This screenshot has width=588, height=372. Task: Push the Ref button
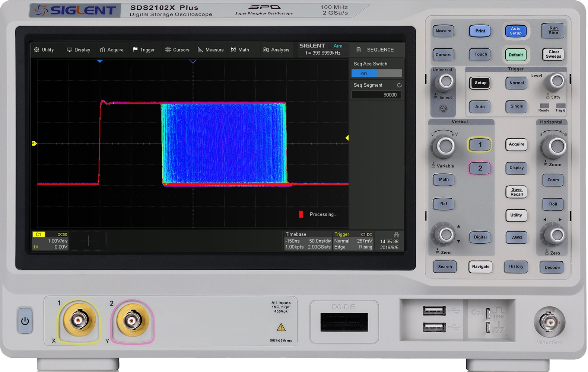coord(444,204)
